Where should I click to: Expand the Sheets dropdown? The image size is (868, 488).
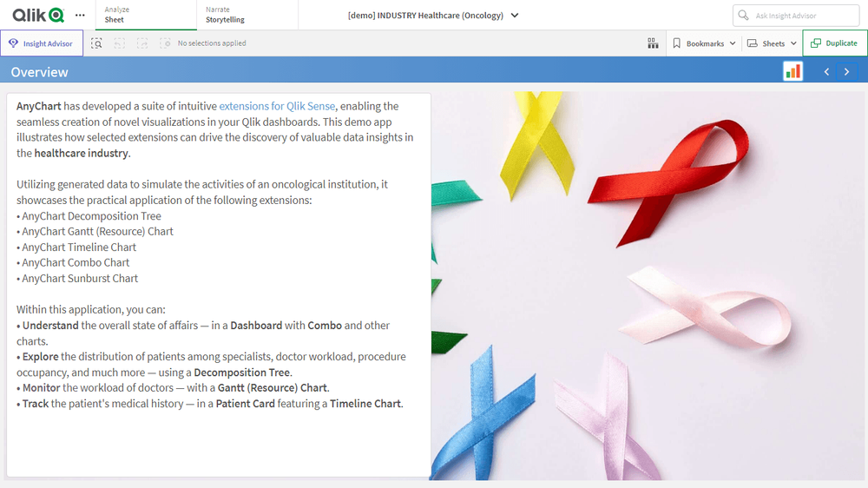click(x=772, y=43)
